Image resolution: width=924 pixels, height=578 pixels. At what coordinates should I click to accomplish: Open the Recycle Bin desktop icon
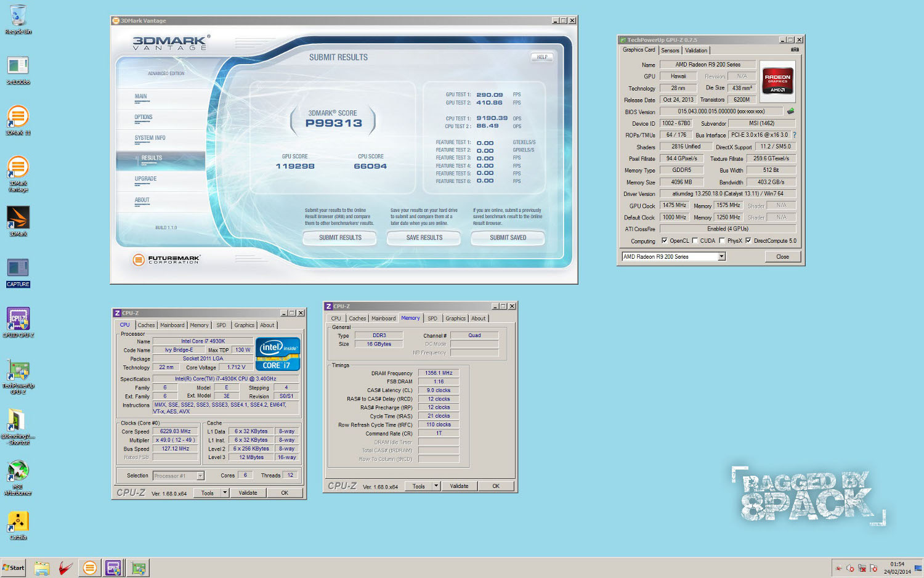click(x=18, y=18)
